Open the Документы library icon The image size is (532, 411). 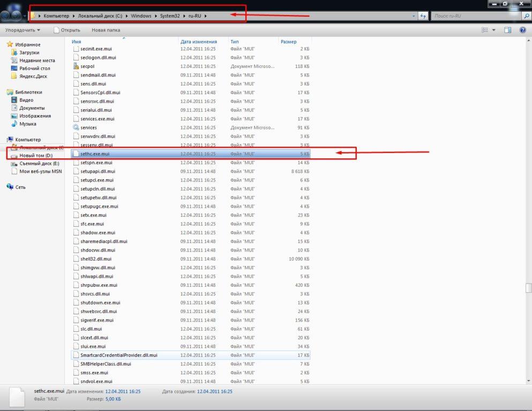[x=14, y=108]
